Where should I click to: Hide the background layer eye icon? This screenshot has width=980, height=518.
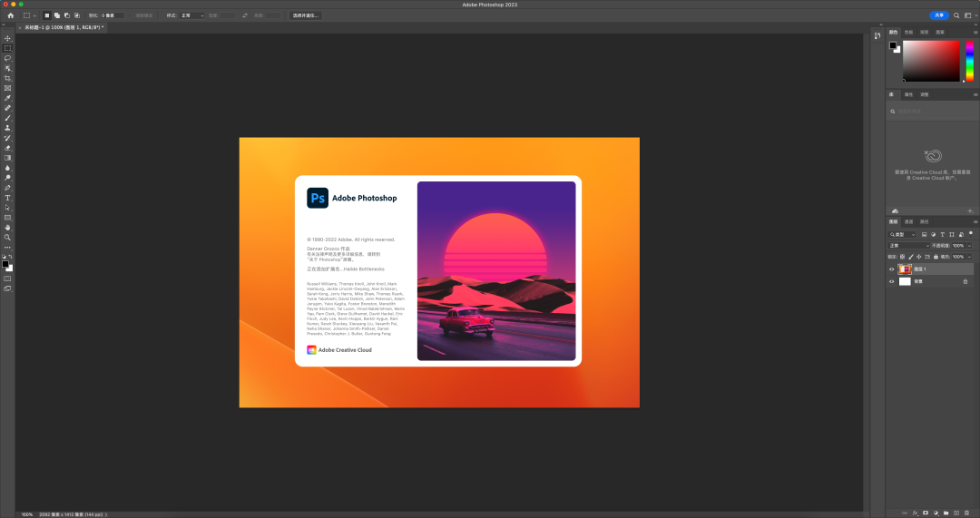pyautogui.click(x=892, y=282)
